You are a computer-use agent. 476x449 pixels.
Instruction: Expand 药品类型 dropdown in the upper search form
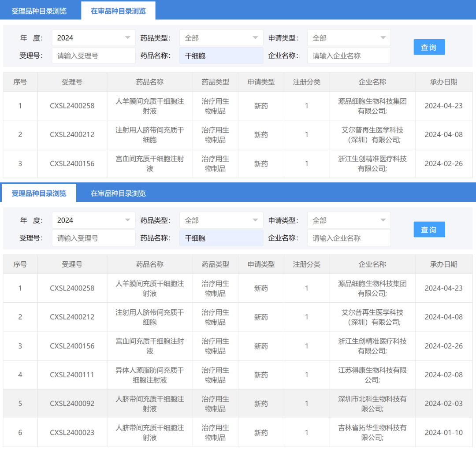point(221,38)
